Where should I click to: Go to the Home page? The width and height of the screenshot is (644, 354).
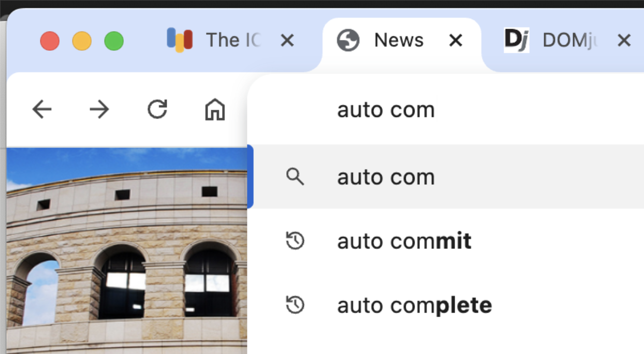215,110
